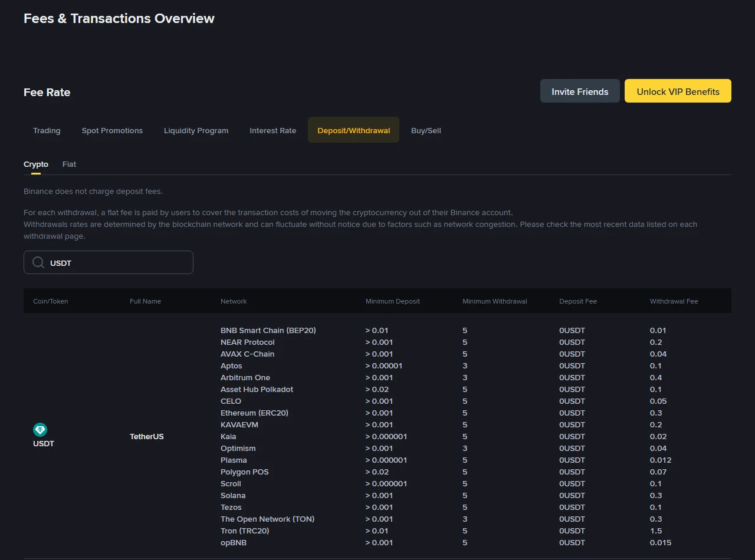Select the Tron (TRC20) network
Image resolution: width=755 pixels, height=560 pixels.
coord(245,531)
